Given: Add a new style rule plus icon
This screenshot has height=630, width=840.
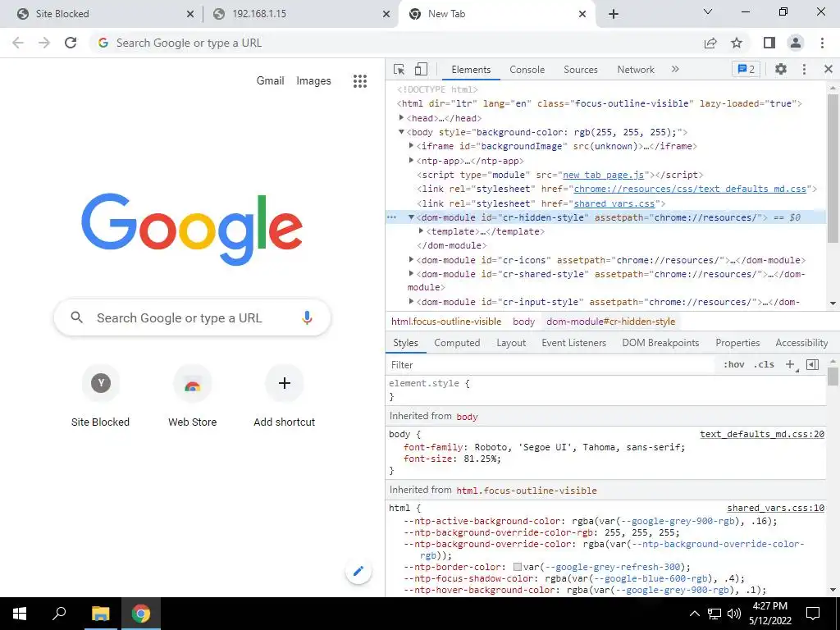Looking at the screenshot, I should click(x=790, y=365).
